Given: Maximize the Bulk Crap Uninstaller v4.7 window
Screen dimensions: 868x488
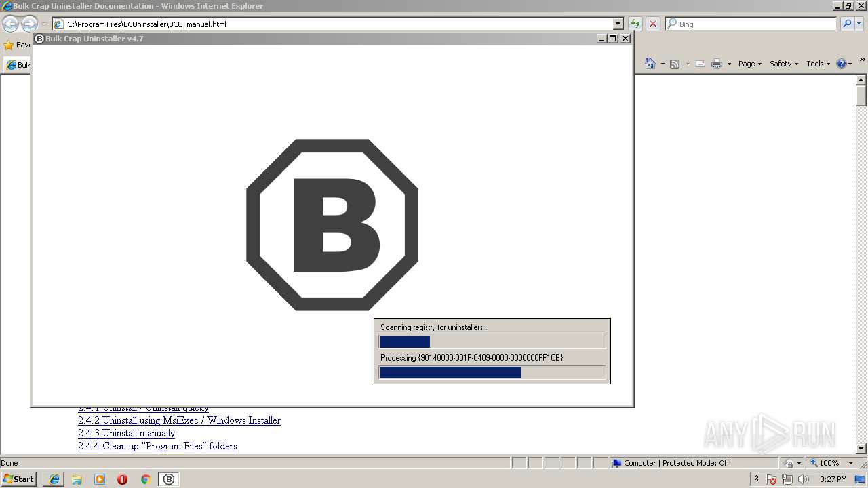Looking at the screenshot, I should pos(613,39).
